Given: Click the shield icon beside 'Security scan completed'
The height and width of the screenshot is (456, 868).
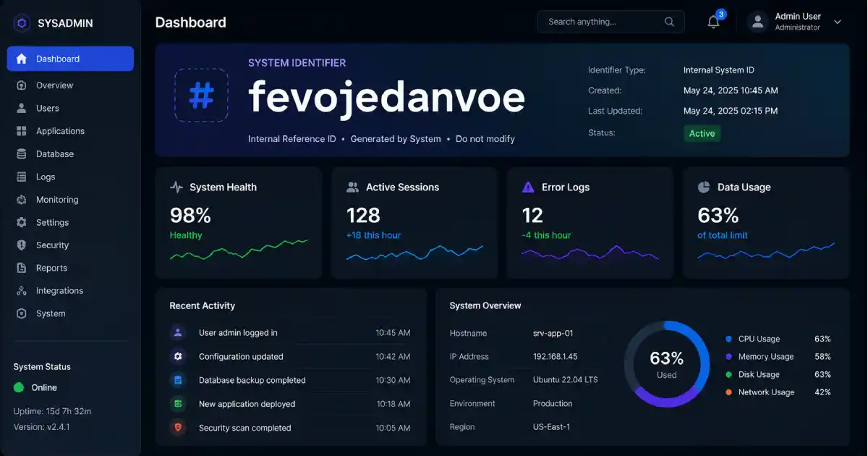Looking at the screenshot, I should tap(177, 428).
